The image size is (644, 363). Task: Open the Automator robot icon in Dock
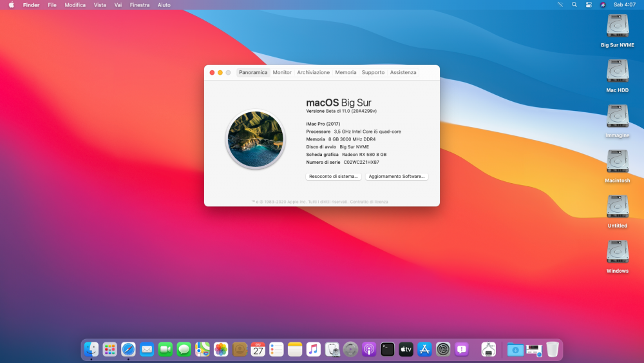[488, 349]
